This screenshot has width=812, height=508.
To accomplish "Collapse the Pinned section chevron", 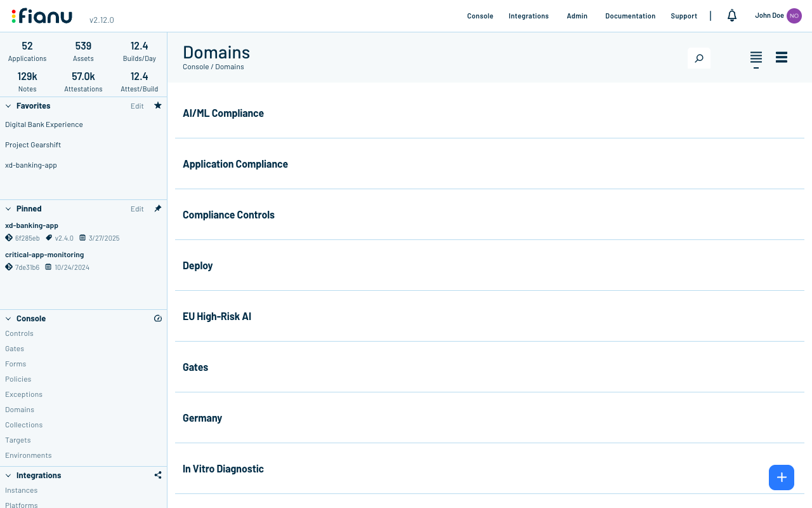I will [x=8, y=209].
